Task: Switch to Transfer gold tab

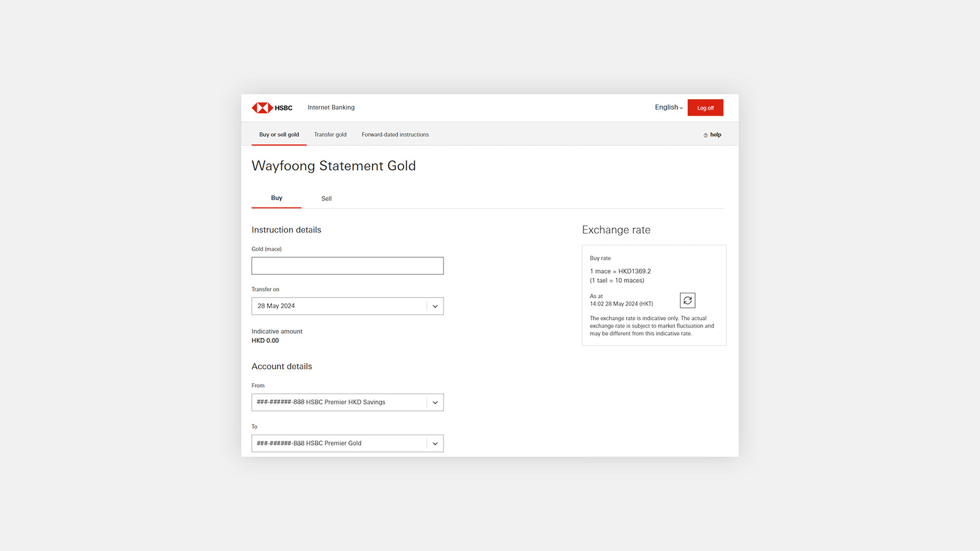Action: click(330, 135)
